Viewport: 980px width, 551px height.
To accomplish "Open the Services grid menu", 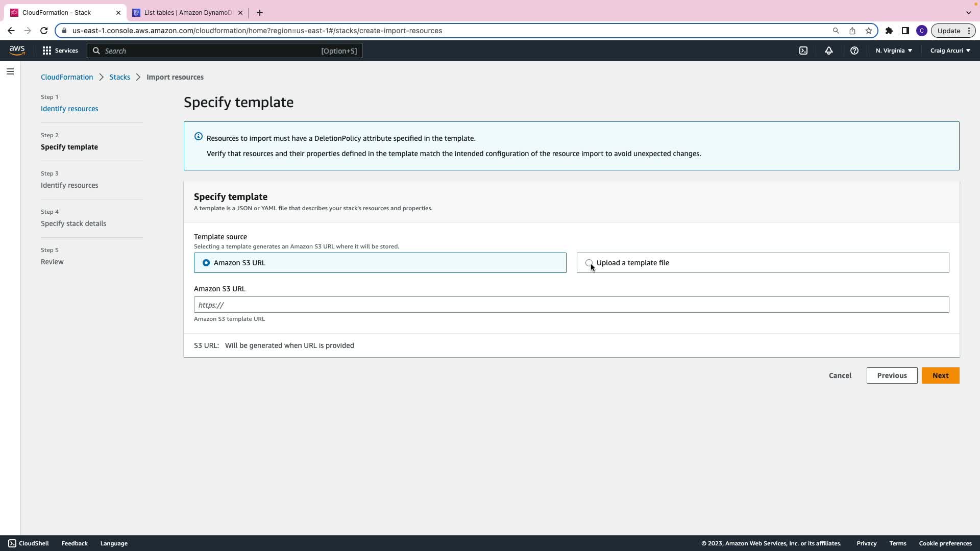I will (60, 51).
